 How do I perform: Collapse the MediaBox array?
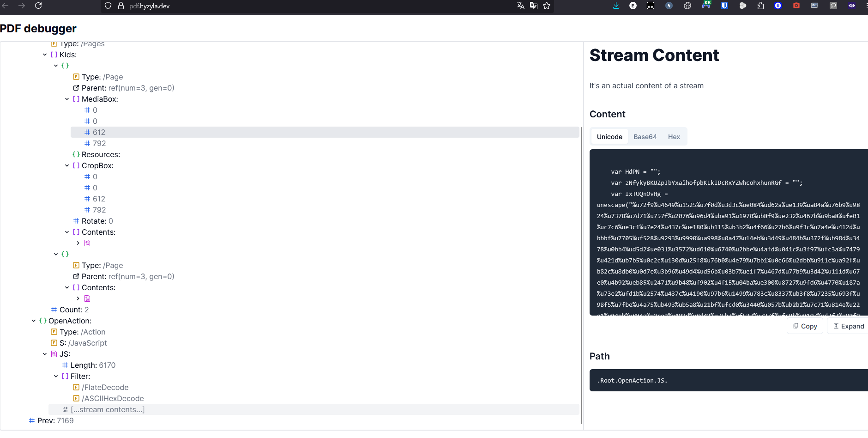point(67,99)
